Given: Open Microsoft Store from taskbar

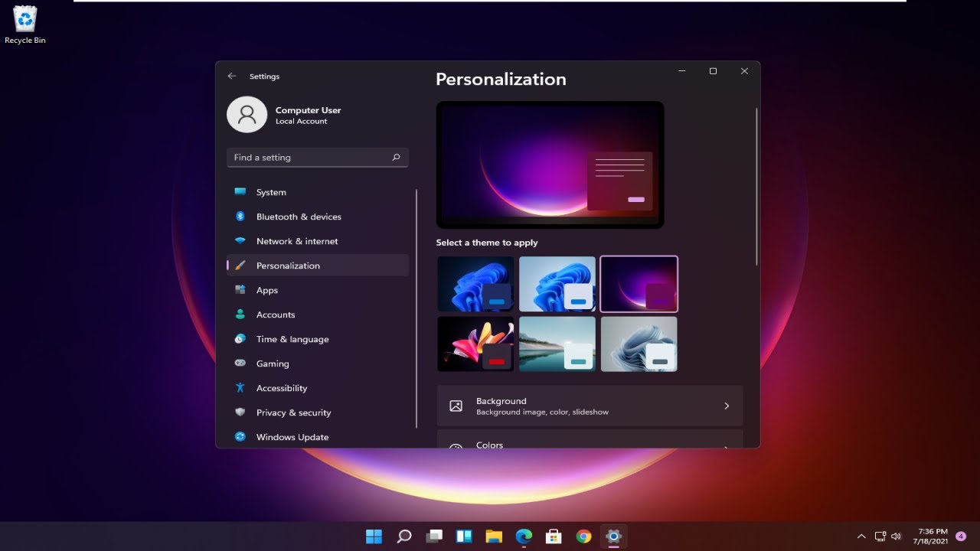Looking at the screenshot, I should coord(554,536).
